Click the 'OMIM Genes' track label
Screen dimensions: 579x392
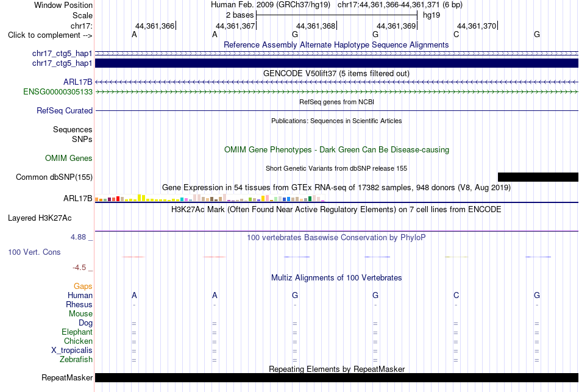[69, 158]
